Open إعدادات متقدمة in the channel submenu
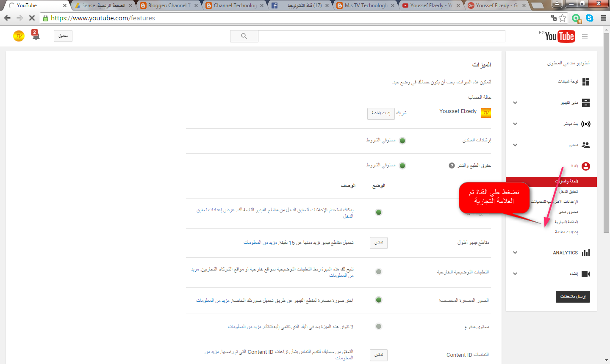Screen dimensions: 610x364 (566, 232)
